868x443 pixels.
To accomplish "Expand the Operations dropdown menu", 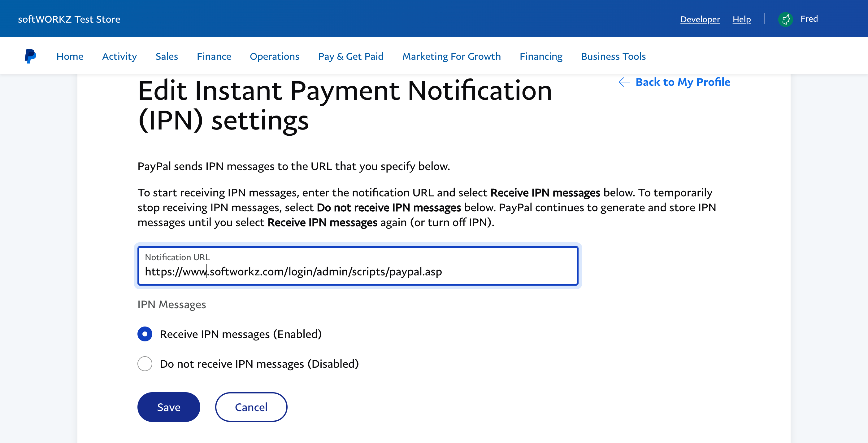I will click(274, 56).
